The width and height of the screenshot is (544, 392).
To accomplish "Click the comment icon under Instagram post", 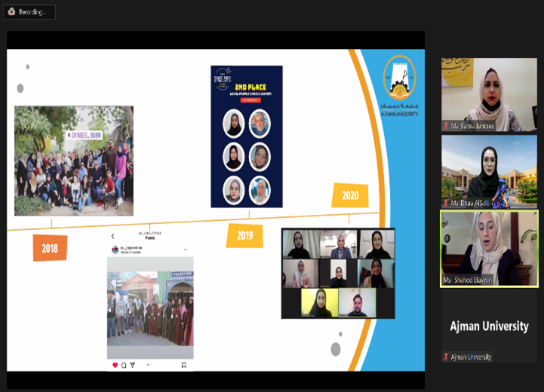I will (124, 365).
